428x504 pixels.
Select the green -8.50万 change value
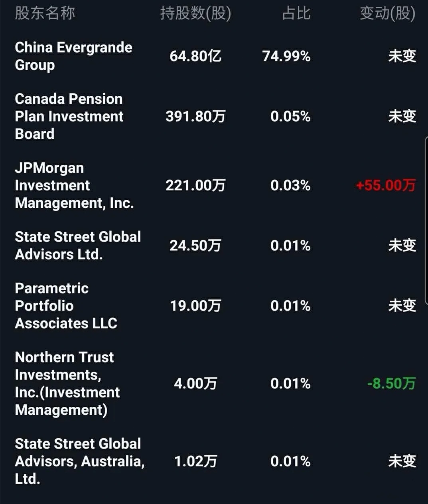[x=391, y=383]
